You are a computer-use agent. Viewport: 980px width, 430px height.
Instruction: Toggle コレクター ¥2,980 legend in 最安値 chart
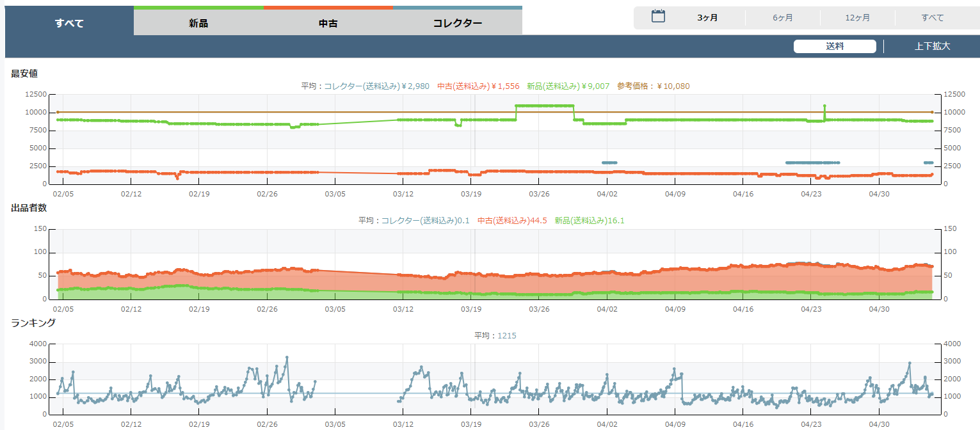point(376,86)
